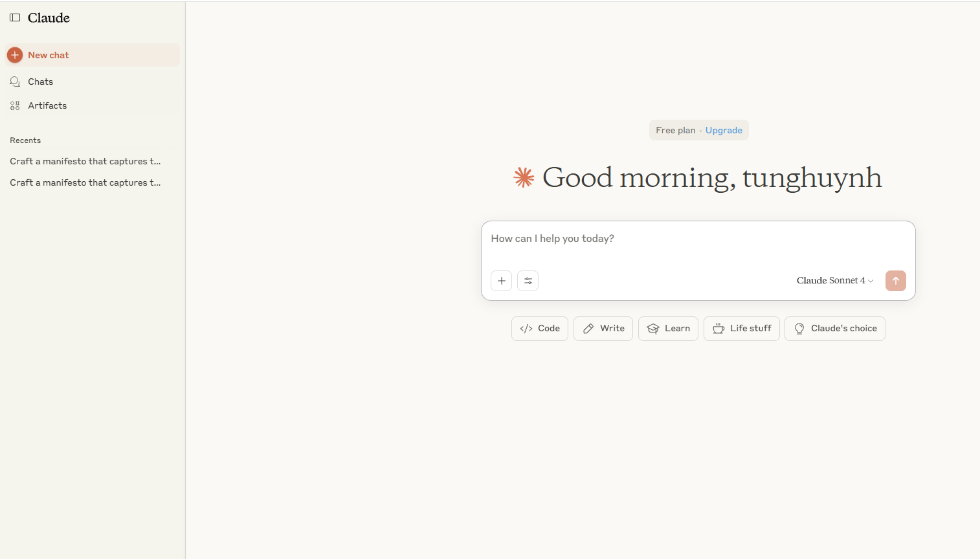
Task: Select the Write suggestion chip
Action: tap(603, 329)
